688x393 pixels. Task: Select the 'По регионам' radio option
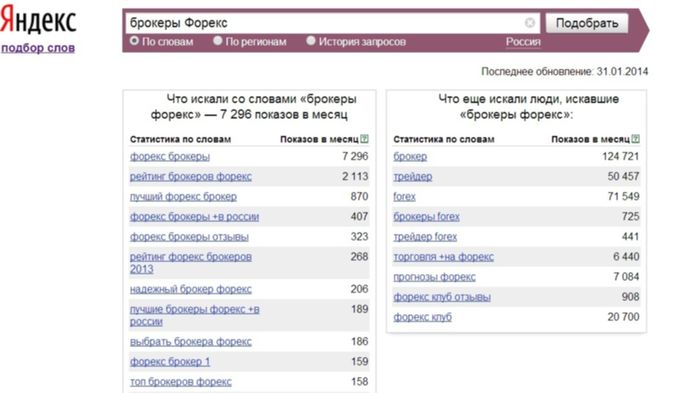pyautogui.click(x=217, y=41)
